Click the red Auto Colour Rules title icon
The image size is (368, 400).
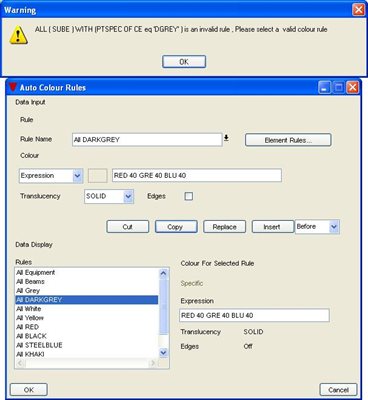[13, 87]
